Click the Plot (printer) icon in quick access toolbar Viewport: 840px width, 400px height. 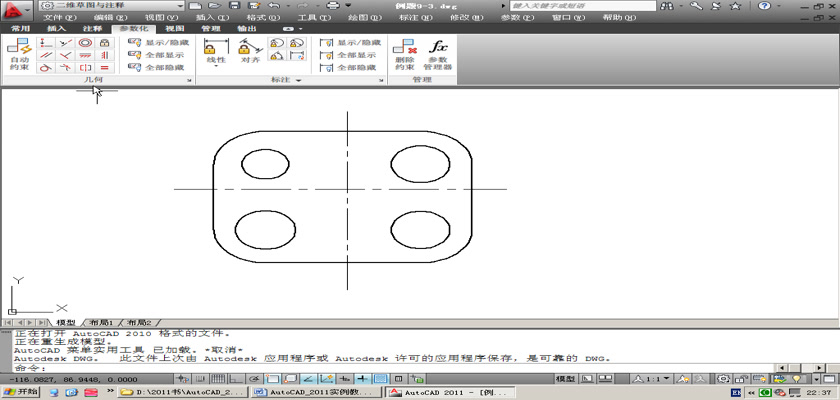(x=333, y=5)
